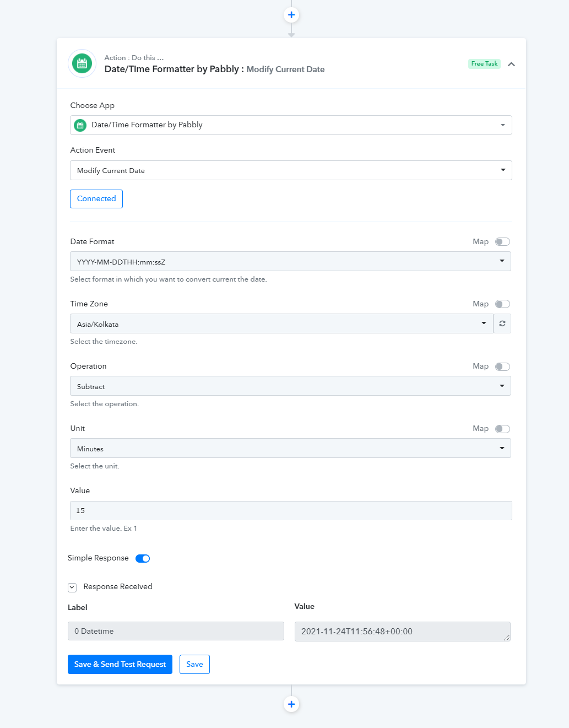569x728 pixels.
Task: Turn on Map toggle for Operation
Action: [502, 366]
